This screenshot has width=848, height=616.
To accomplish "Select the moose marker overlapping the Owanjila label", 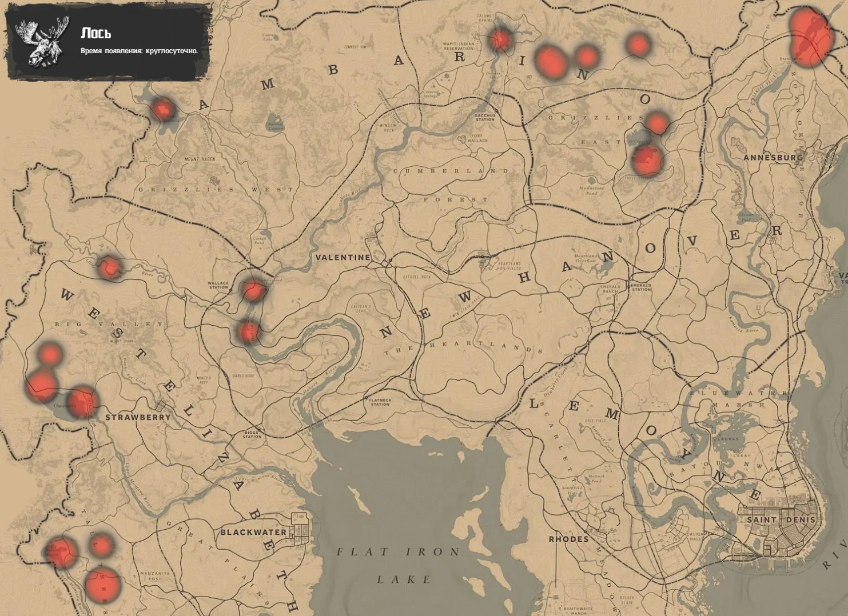I will (x=82, y=402).
